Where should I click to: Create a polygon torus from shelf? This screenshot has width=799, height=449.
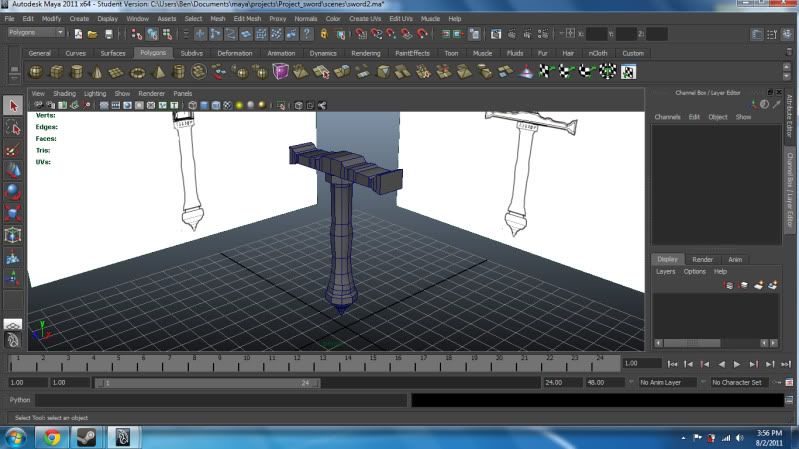[x=138, y=72]
